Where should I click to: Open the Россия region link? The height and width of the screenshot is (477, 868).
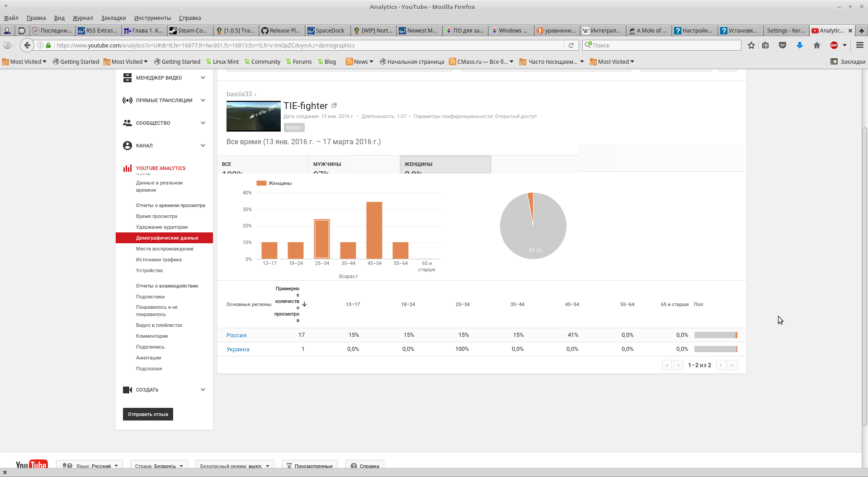click(236, 335)
